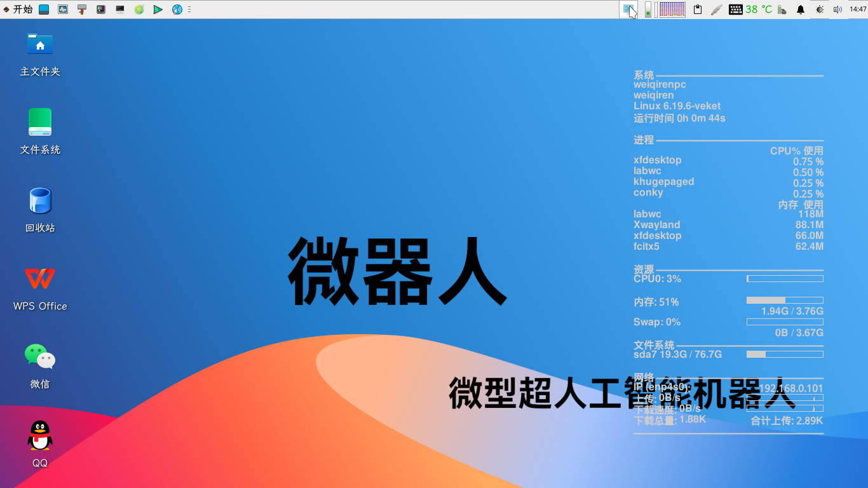The height and width of the screenshot is (488, 868).
Task: Open 文件系统 (File System) from desktop
Action: (39, 122)
